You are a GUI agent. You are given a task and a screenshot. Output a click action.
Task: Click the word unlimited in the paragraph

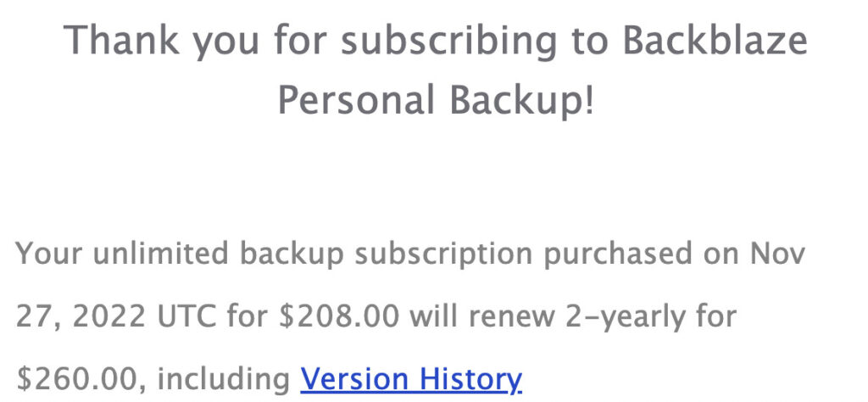tap(162, 254)
